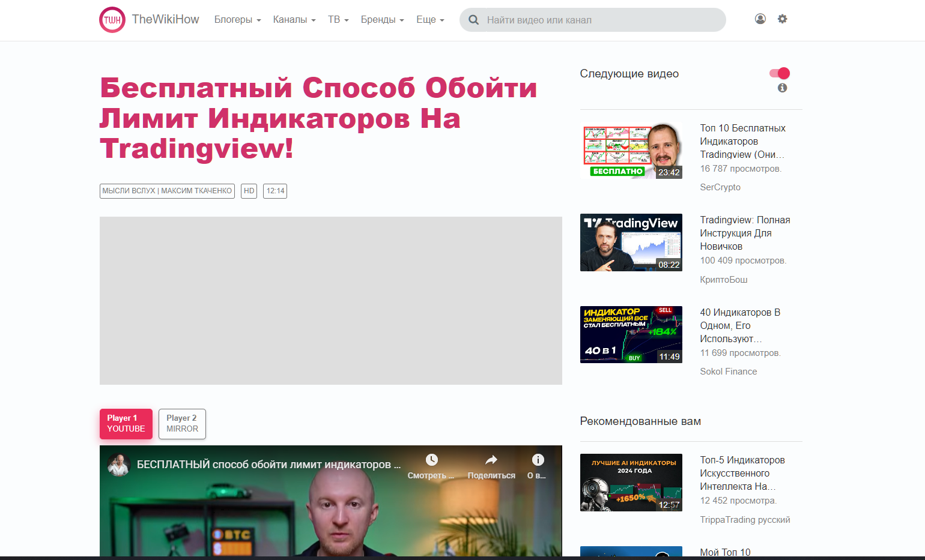This screenshot has width=925, height=560.
Task: Click the autoplay info icon
Action: (782, 88)
